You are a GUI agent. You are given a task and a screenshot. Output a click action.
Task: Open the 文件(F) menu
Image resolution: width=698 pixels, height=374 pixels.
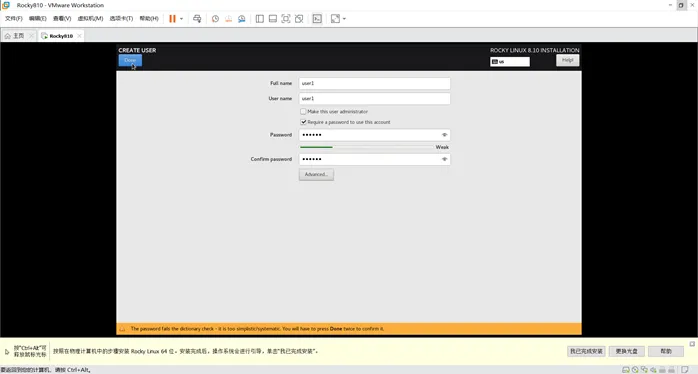[x=14, y=18]
